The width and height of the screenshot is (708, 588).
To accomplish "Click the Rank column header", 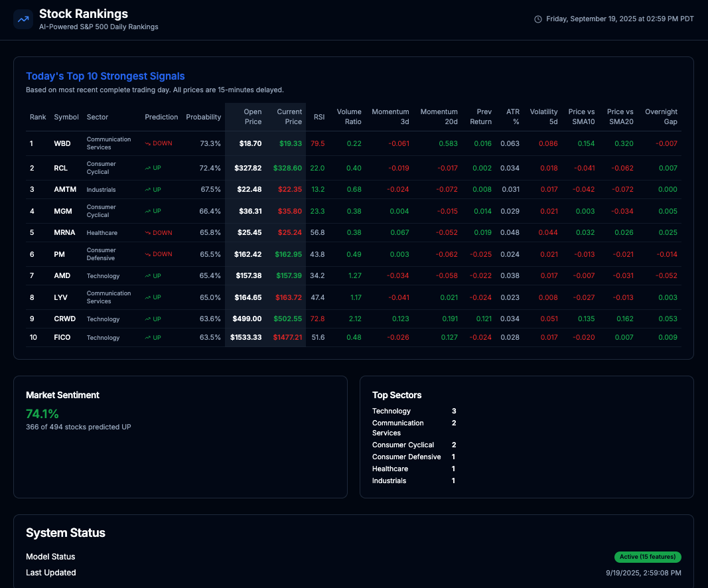I will click(38, 117).
